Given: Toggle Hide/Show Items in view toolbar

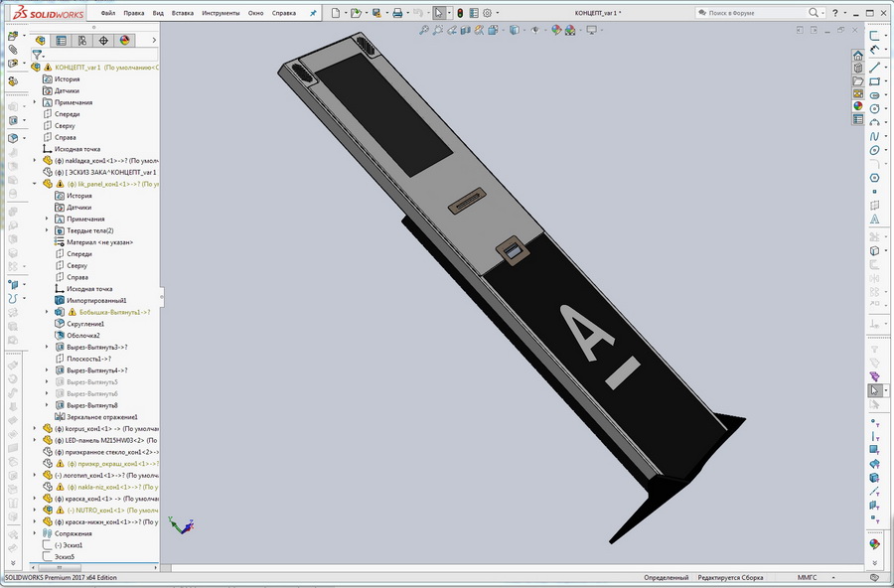Looking at the screenshot, I should (x=534, y=31).
